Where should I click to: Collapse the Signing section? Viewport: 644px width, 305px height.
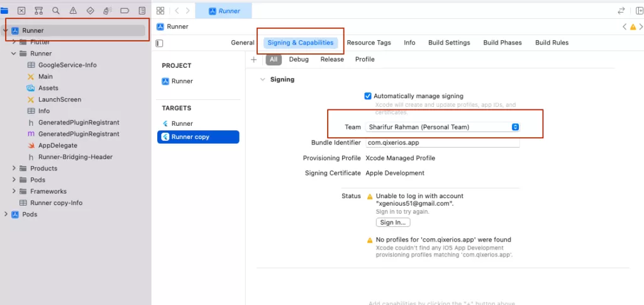[263, 80]
